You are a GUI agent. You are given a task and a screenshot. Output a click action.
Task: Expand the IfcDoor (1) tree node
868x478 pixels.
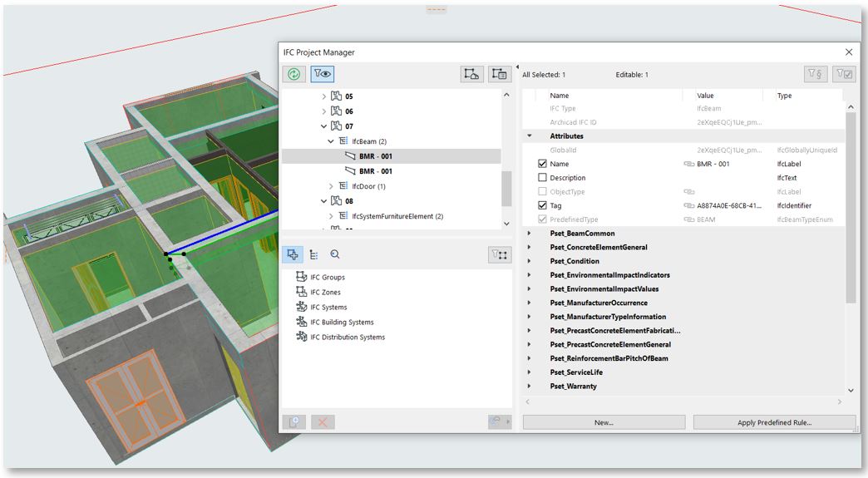[x=331, y=186]
